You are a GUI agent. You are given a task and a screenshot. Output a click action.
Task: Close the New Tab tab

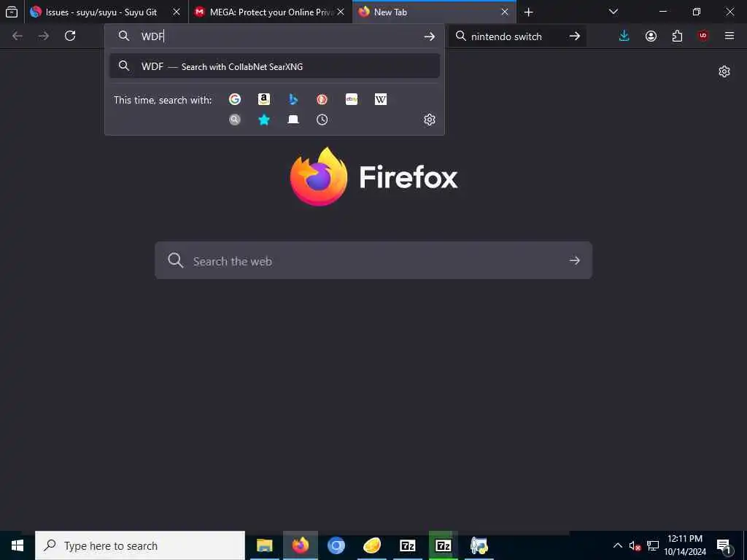pos(505,12)
